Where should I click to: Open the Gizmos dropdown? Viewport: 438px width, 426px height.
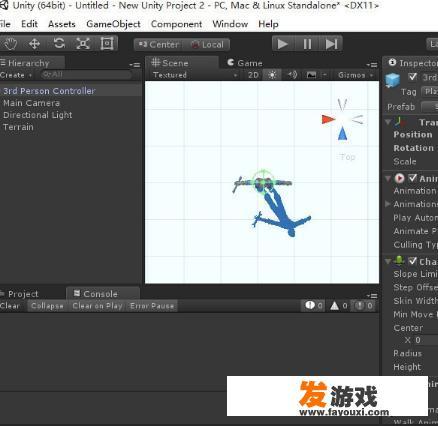point(355,75)
